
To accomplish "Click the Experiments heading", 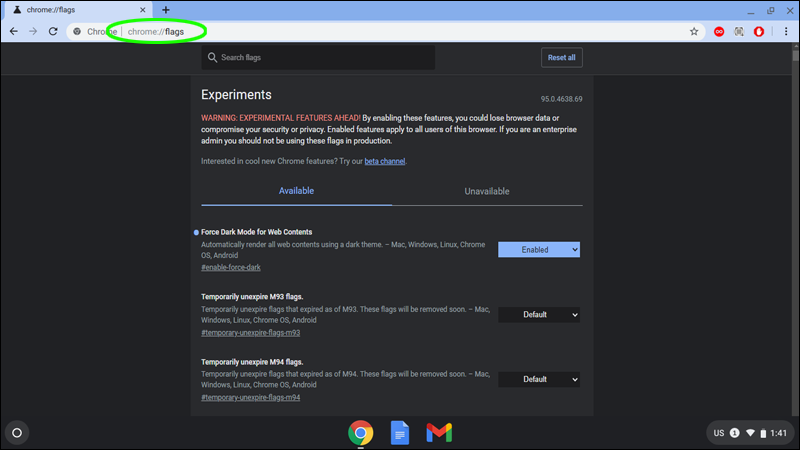I will [x=236, y=95].
